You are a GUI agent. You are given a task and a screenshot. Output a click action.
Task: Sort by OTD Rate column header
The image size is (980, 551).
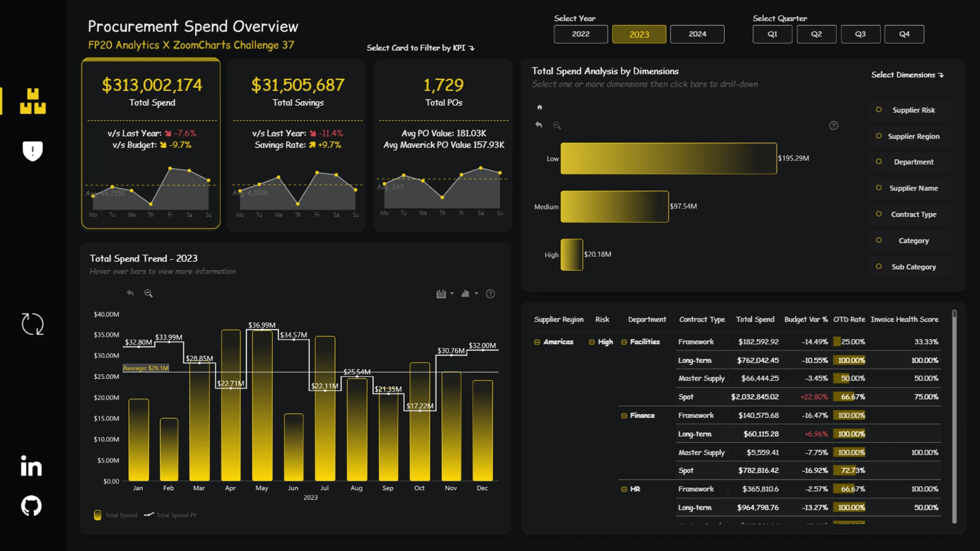pos(849,319)
